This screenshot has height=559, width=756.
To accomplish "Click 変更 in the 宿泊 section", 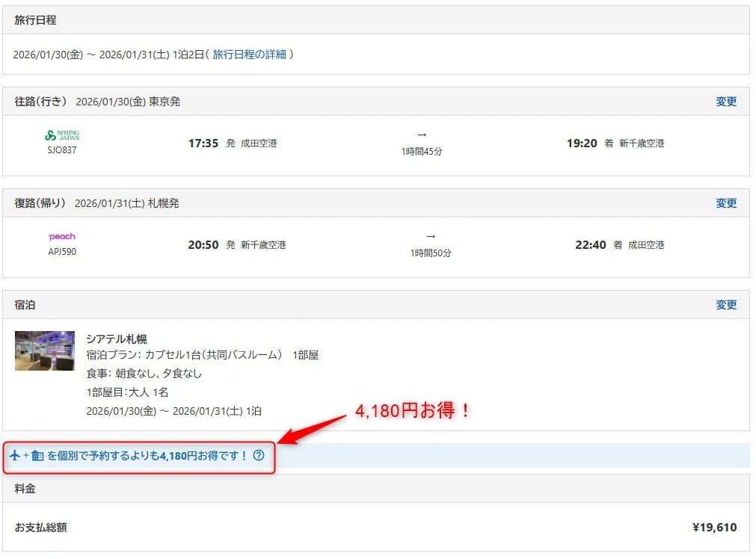I will click(726, 305).
